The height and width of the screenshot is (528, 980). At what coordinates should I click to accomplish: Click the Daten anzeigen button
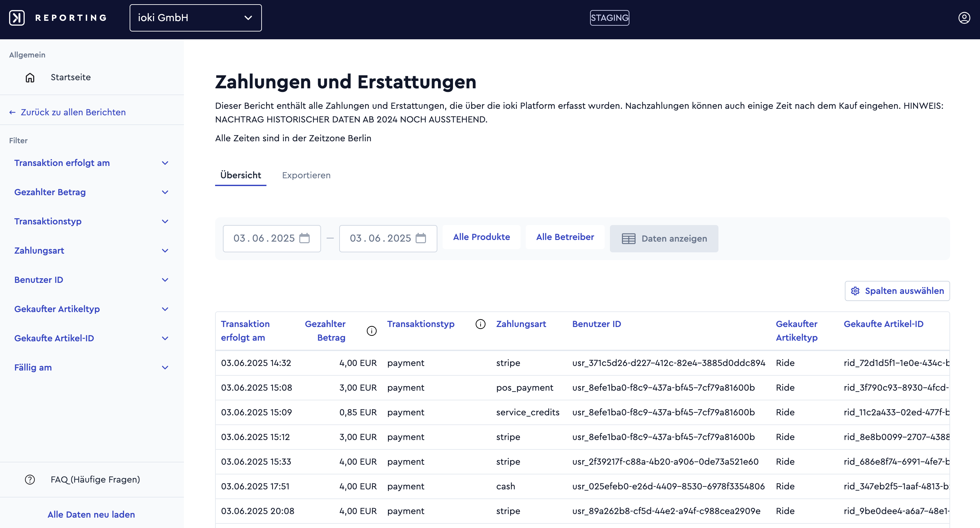tap(664, 239)
